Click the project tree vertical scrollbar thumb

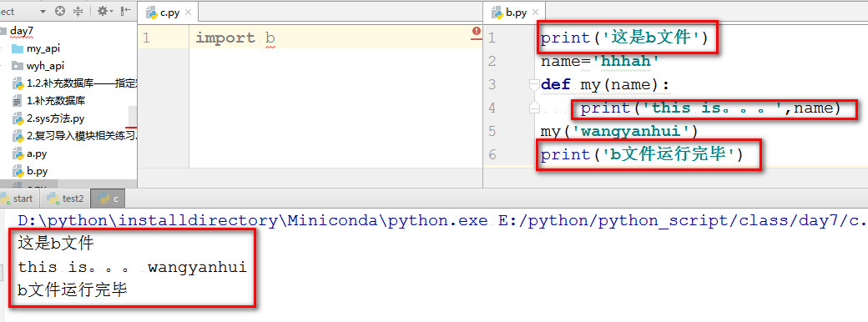pyautogui.click(x=133, y=117)
